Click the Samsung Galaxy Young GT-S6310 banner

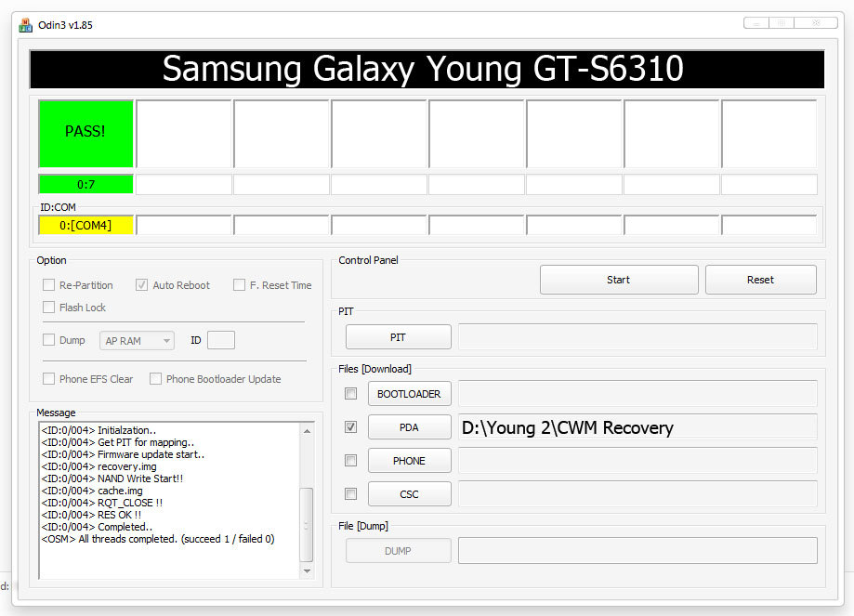(427, 69)
